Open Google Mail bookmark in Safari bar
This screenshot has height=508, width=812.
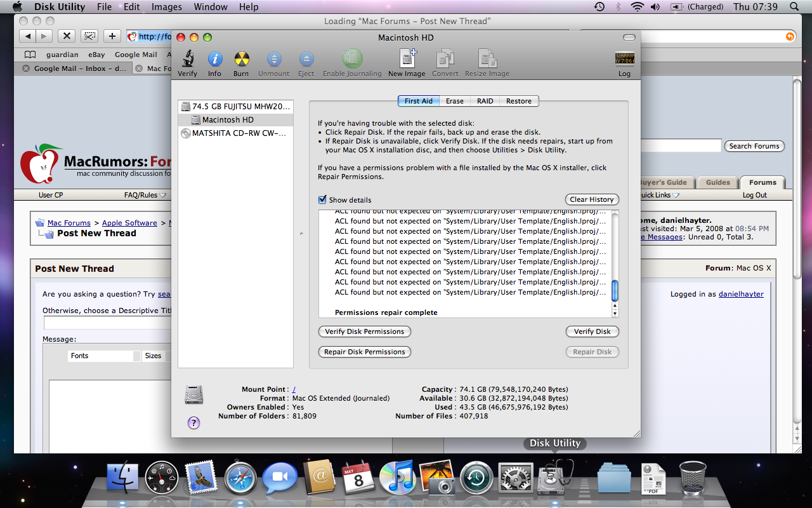136,55
